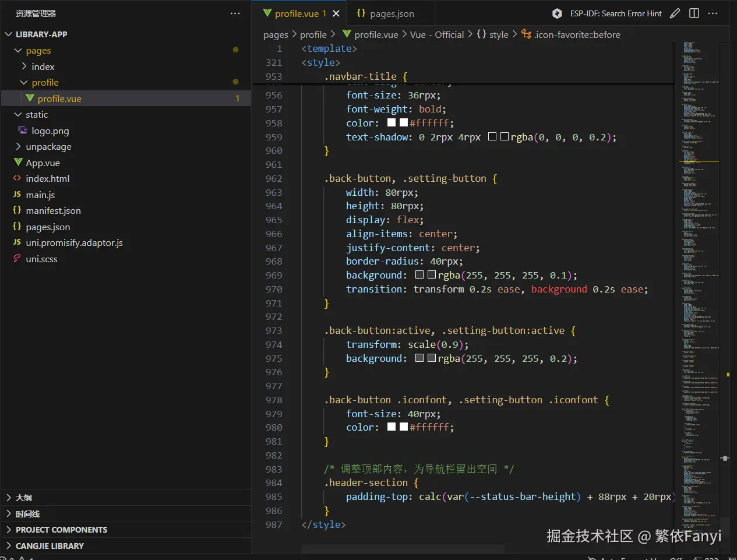The width and height of the screenshot is (737, 560).
Task: Click the Vue icon beside App.vue
Action: 18,163
